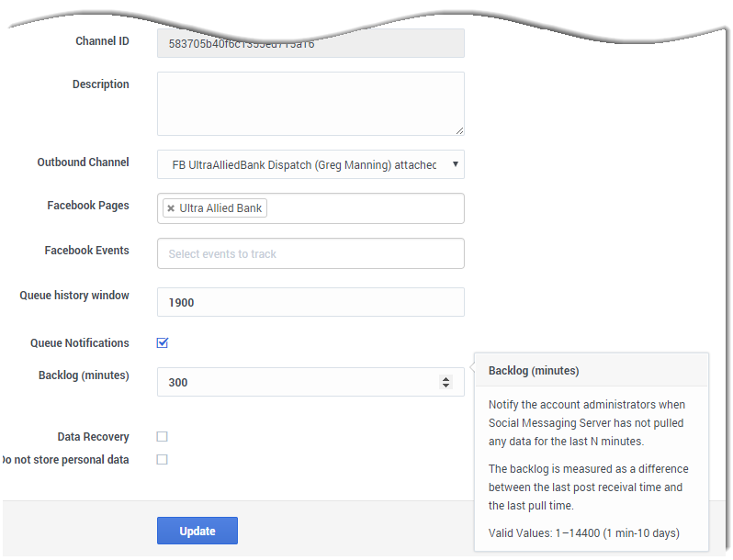Click the greyed-out Channel ID field
733x560 pixels.
310,43
